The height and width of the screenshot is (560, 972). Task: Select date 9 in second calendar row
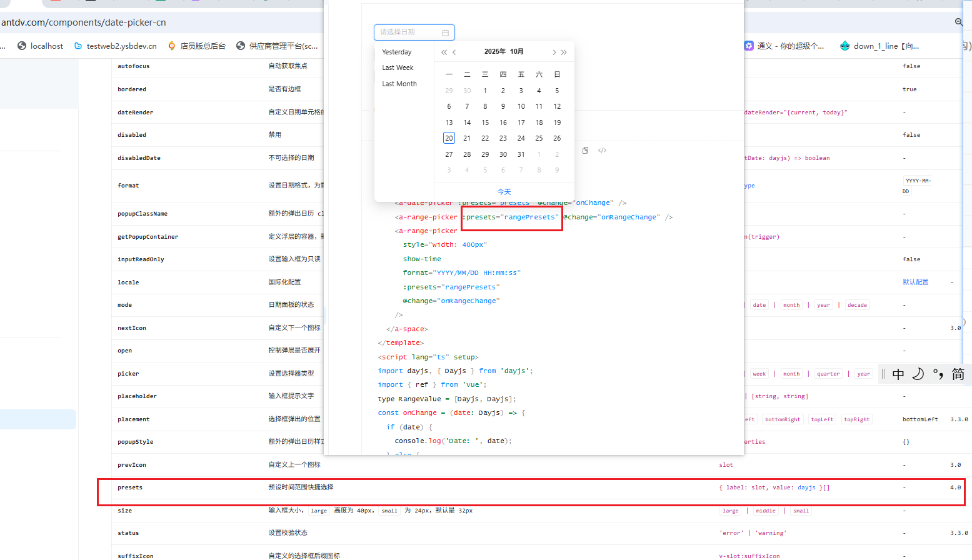point(503,106)
